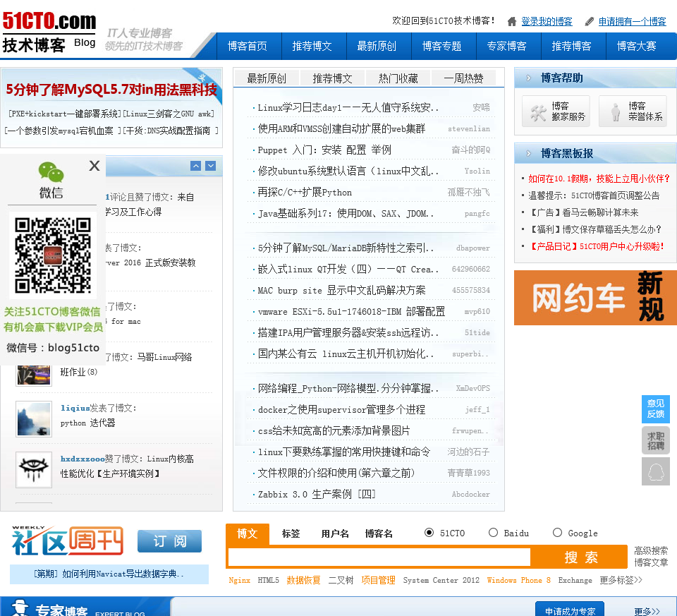This screenshot has width=677, height=616.
Task: Click the 网约车新规 orange banner
Action: (595, 298)
